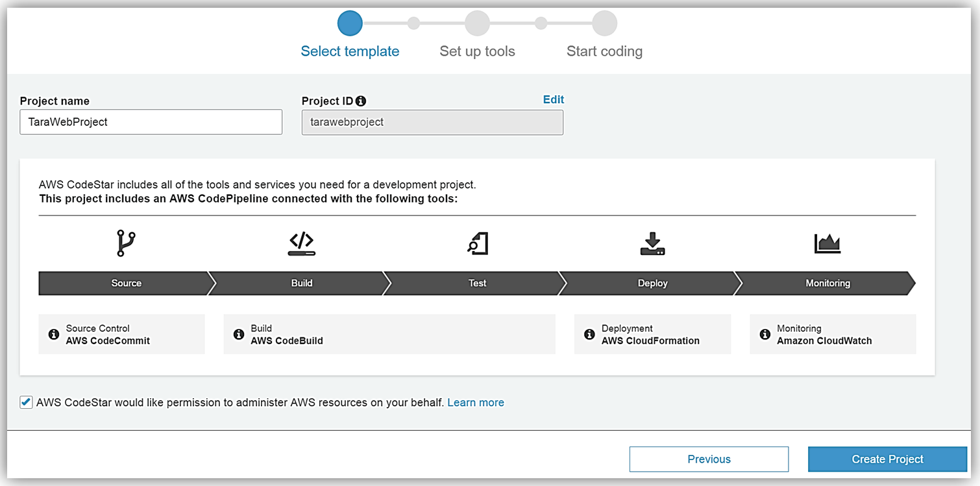Jump to the Start coding step
Viewport: 980px width, 486px height.
(604, 24)
